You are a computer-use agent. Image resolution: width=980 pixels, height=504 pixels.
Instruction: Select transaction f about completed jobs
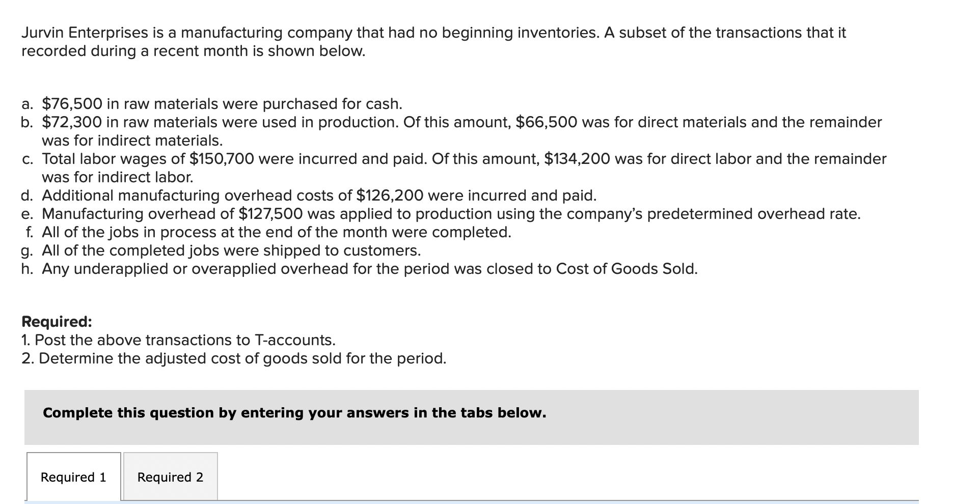(268, 232)
